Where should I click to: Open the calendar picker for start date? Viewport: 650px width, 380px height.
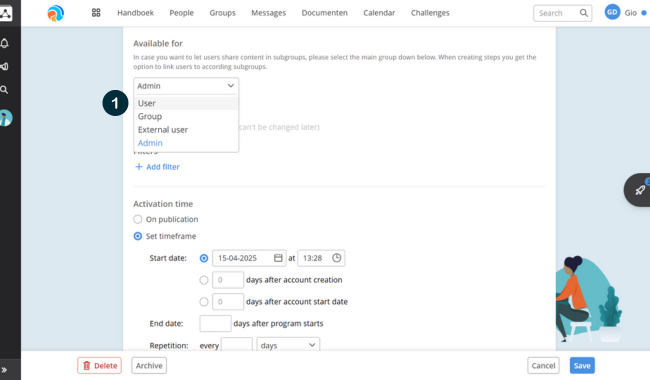pos(278,258)
